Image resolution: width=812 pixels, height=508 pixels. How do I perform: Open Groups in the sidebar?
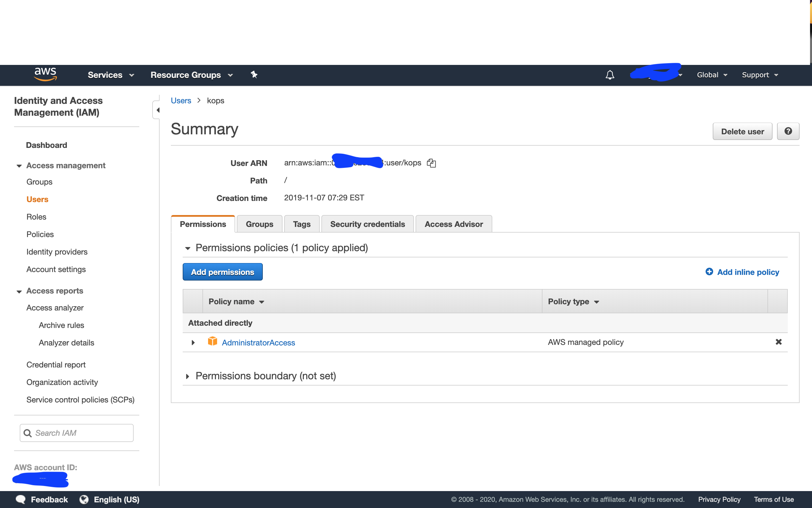click(x=39, y=182)
